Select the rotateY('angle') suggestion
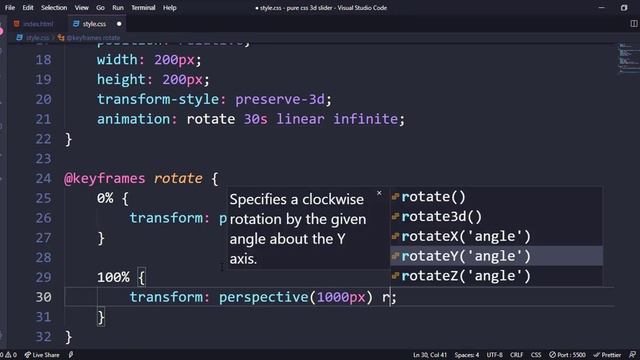Image resolution: width=640 pixels, height=360 pixels. tap(496, 256)
